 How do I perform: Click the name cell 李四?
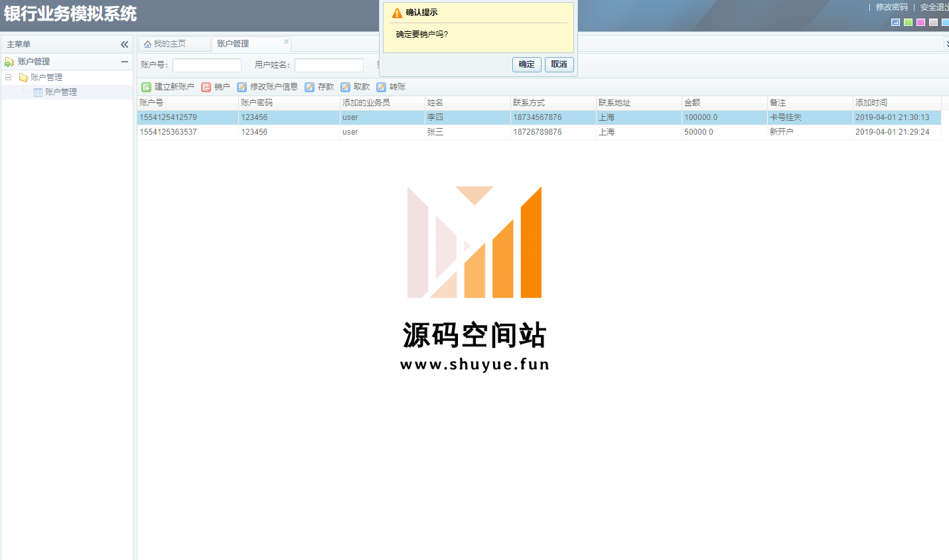pos(468,117)
